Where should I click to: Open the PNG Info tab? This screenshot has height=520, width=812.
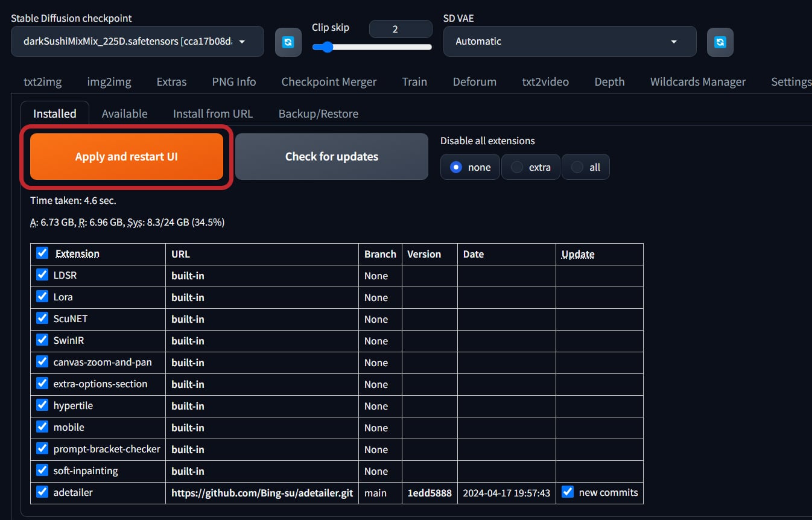tap(234, 81)
